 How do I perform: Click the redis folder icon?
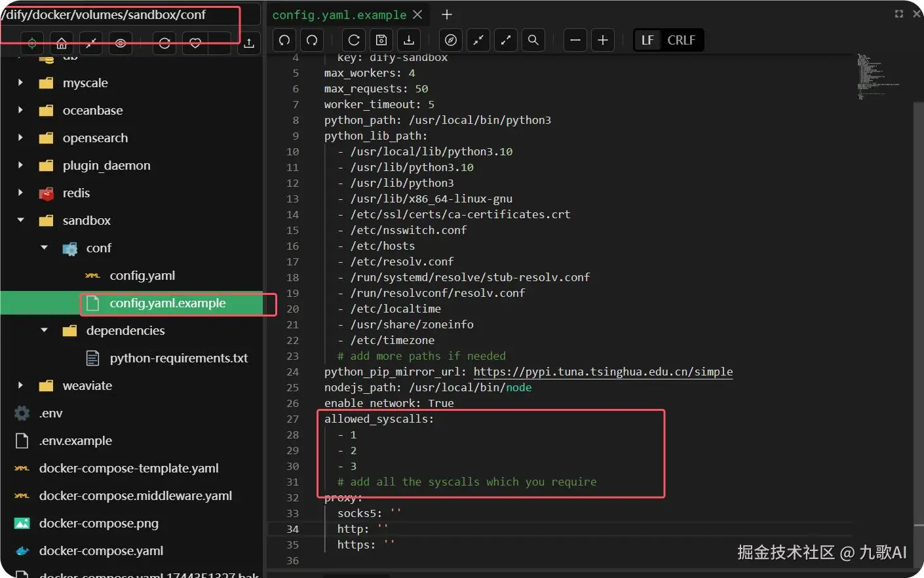click(x=46, y=193)
